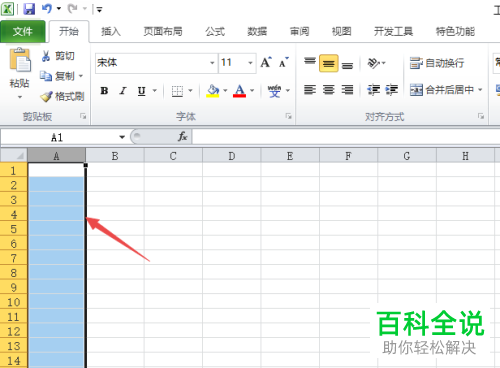Click the Undo arrow icon
Image resolution: width=500 pixels, height=368 pixels.
tap(47, 9)
